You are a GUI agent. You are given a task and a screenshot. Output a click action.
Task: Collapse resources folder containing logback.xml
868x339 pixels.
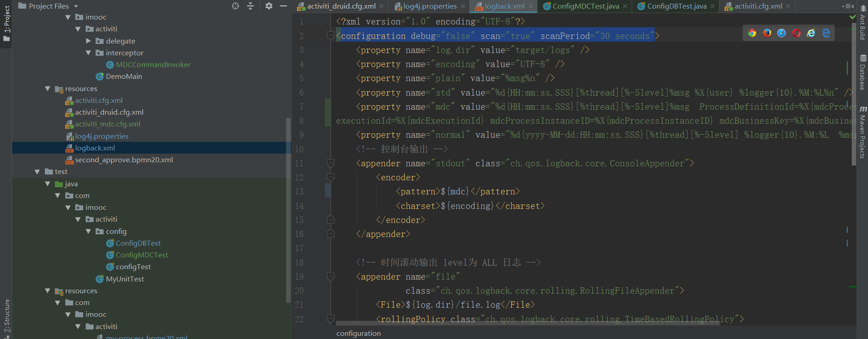(48, 88)
